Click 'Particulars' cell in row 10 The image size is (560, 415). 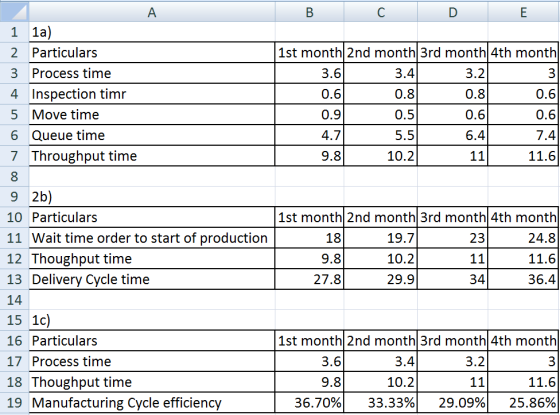pyautogui.click(x=152, y=218)
